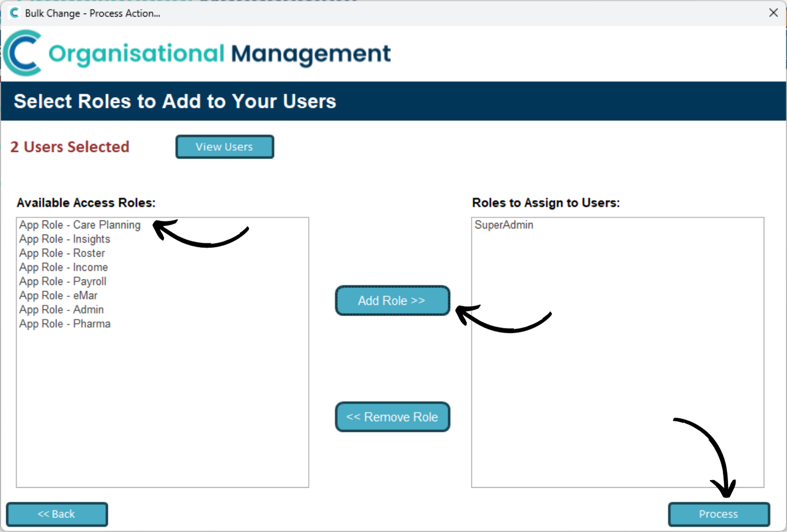
Task: Add the selected role with Add Role >>
Action: click(392, 301)
